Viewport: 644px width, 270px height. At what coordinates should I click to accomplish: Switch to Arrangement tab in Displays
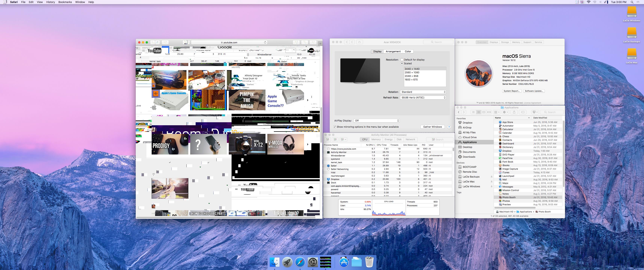click(393, 51)
